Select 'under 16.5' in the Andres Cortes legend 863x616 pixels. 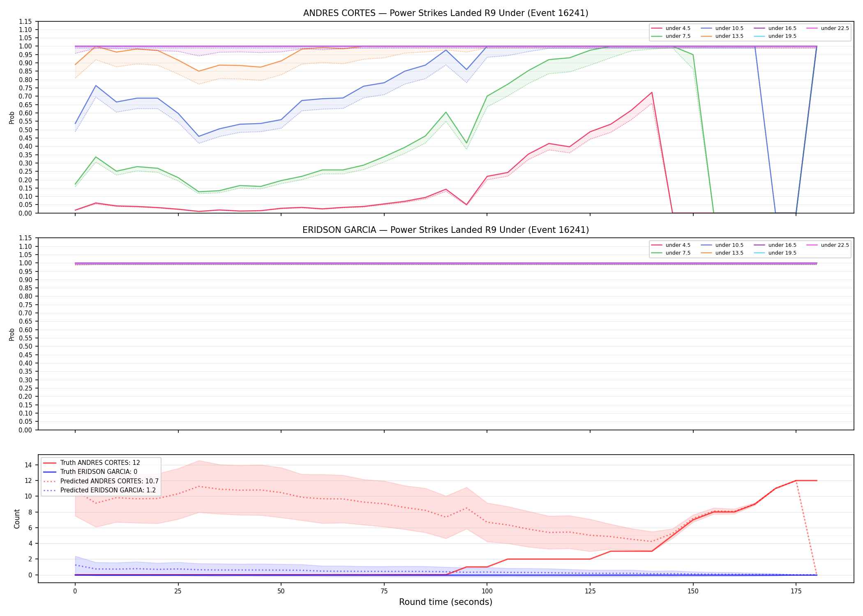click(x=775, y=28)
